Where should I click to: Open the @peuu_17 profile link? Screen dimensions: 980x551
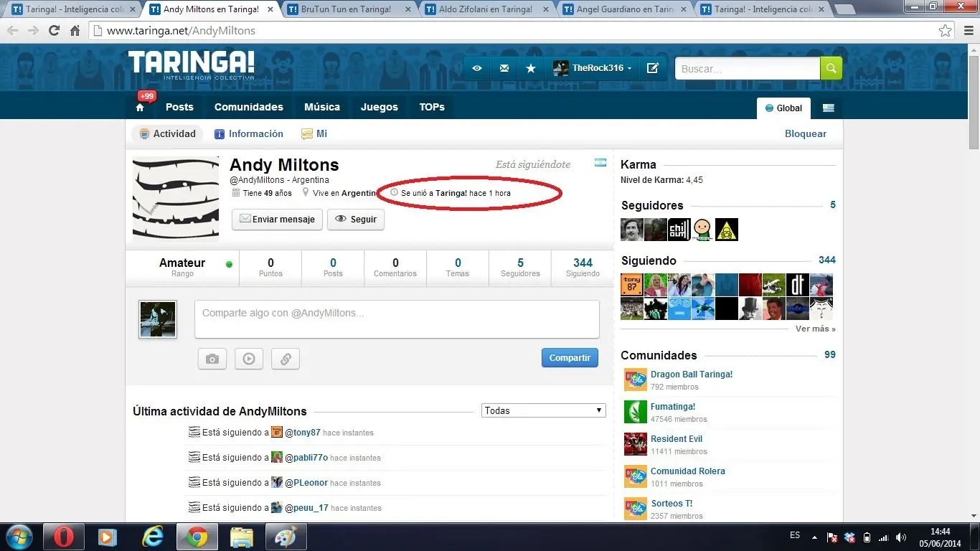click(306, 508)
